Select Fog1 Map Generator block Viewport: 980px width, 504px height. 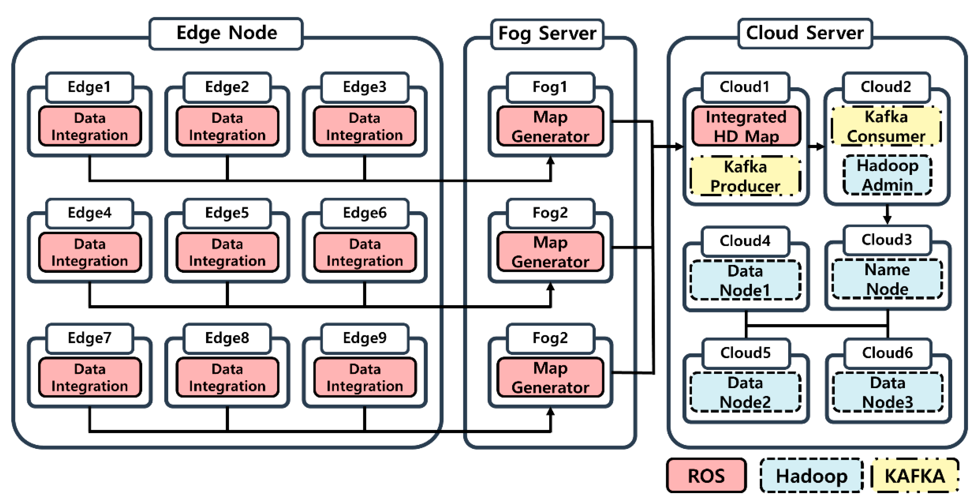[550, 127]
